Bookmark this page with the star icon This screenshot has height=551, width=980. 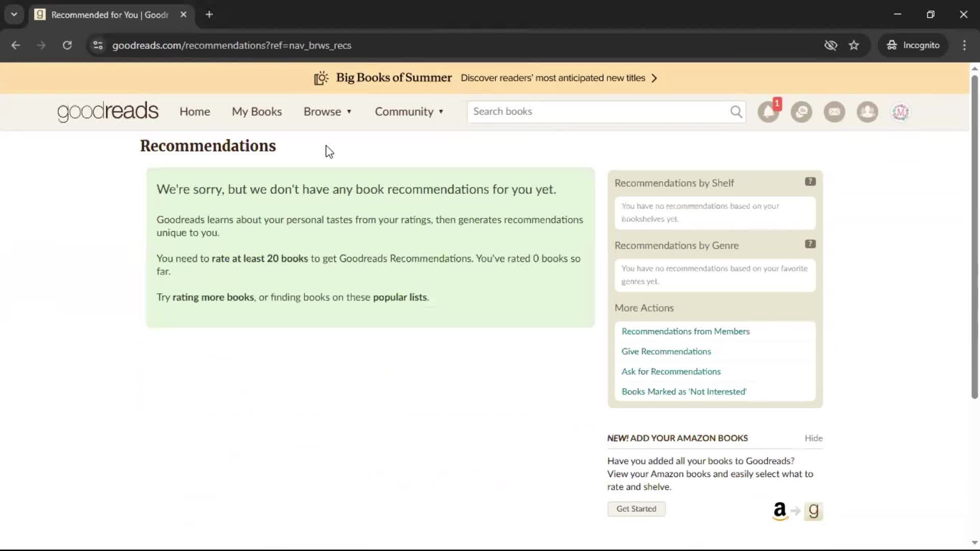(x=854, y=45)
